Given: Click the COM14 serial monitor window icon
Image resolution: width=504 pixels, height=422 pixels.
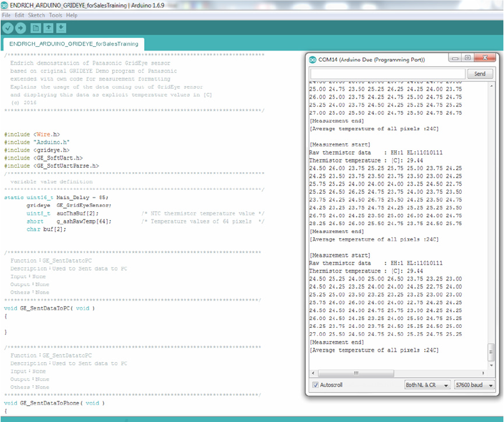Looking at the screenshot, I should [x=312, y=60].
